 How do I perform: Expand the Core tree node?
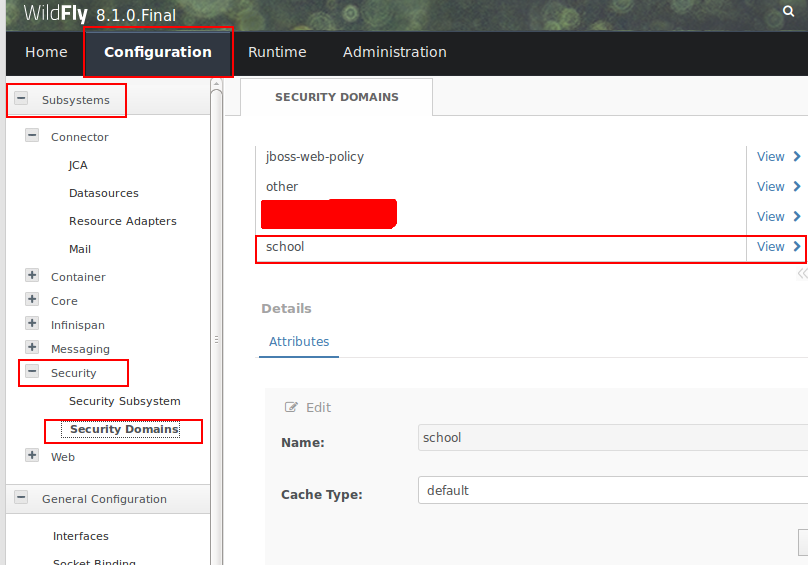click(x=32, y=299)
